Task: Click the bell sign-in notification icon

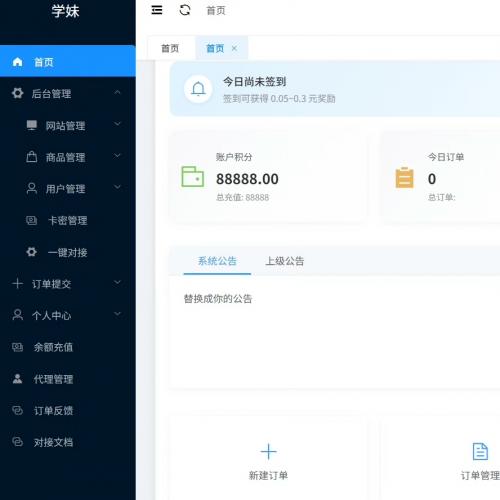Action: [x=198, y=89]
